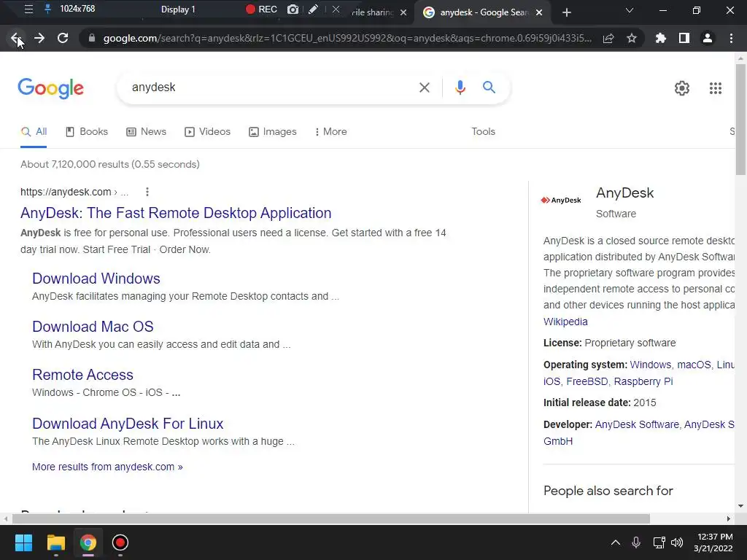Viewport: 747px width, 560px height.
Task: Click the address bar URL
Action: point(347,38)
